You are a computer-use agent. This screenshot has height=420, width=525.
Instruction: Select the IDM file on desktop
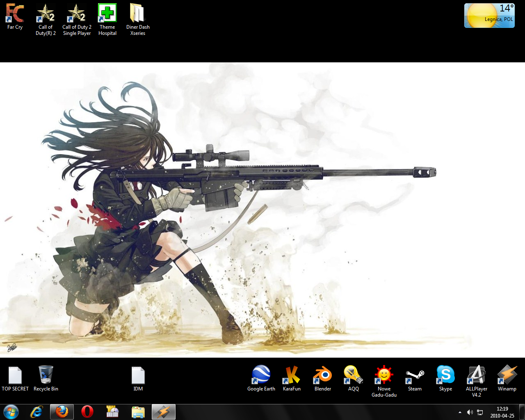[138, 379]
